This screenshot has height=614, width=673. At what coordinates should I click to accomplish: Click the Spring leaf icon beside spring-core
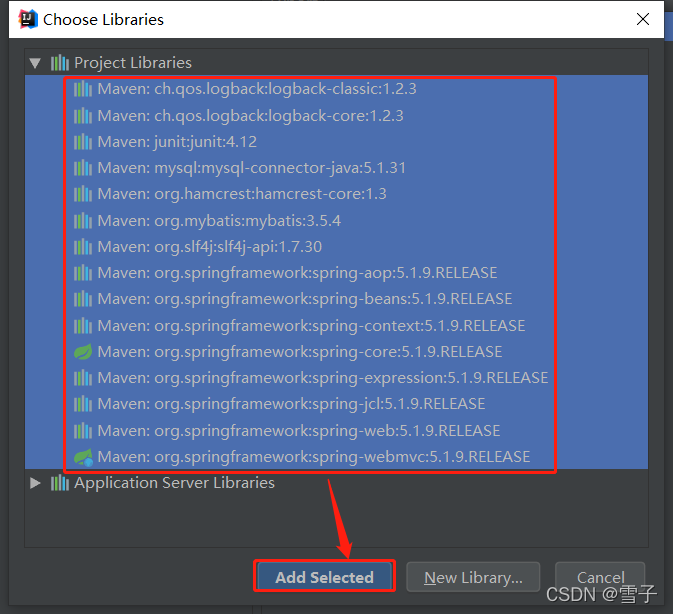[83, 352]
